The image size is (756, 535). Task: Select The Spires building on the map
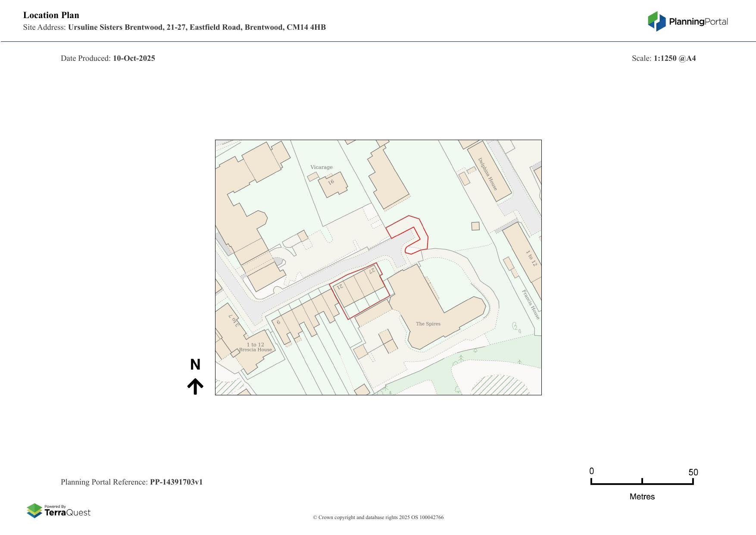pos(429,323)
